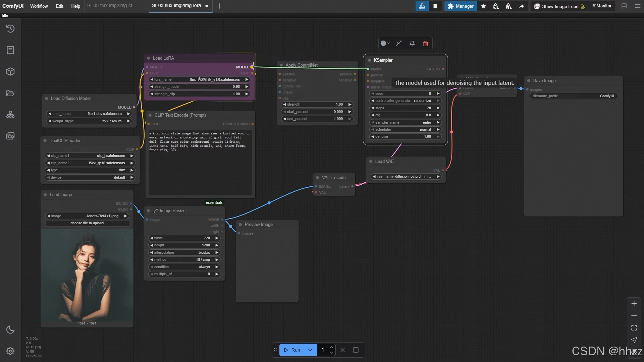Open the settings gear in the sidebar
The height and width of the screenshot is (362, 644).
coord(10,351)
